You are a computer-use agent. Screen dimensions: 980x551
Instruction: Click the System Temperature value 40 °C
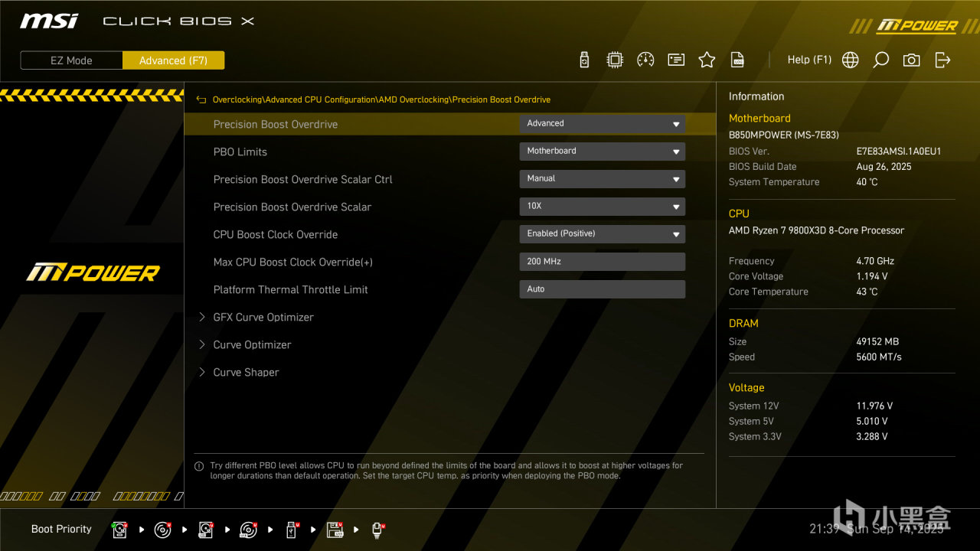click(867, 182)
